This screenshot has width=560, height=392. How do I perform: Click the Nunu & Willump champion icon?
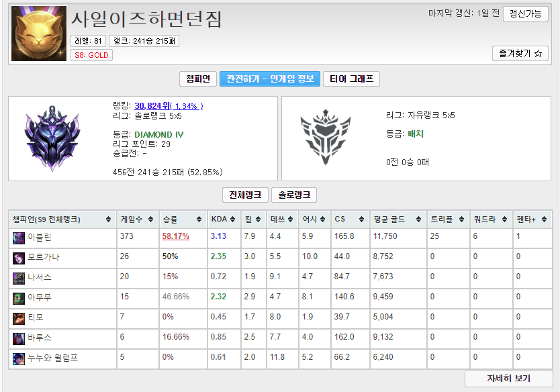pos(19,358)
